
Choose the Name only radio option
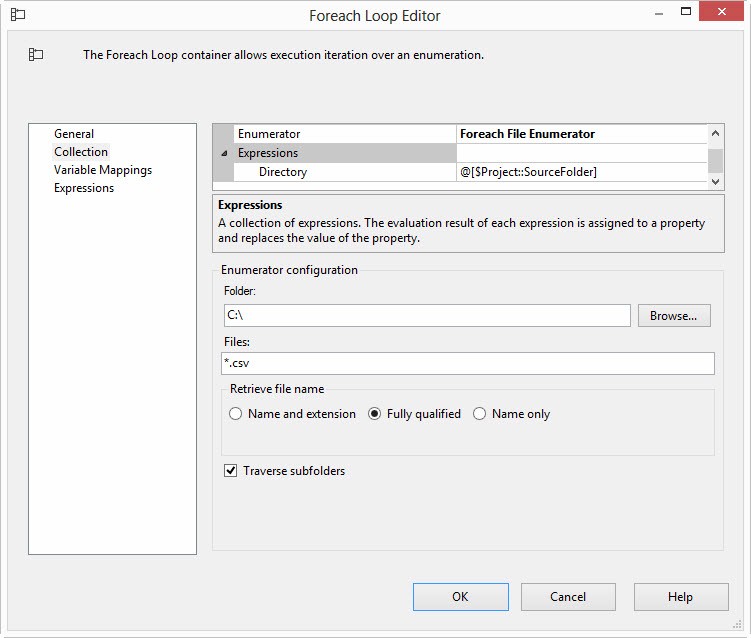[x=480, y=414]
